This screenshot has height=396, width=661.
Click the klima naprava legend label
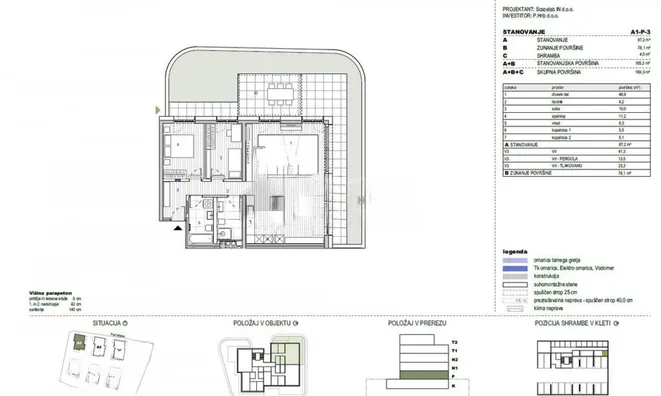pyautogui.click(x=548, y=309)
